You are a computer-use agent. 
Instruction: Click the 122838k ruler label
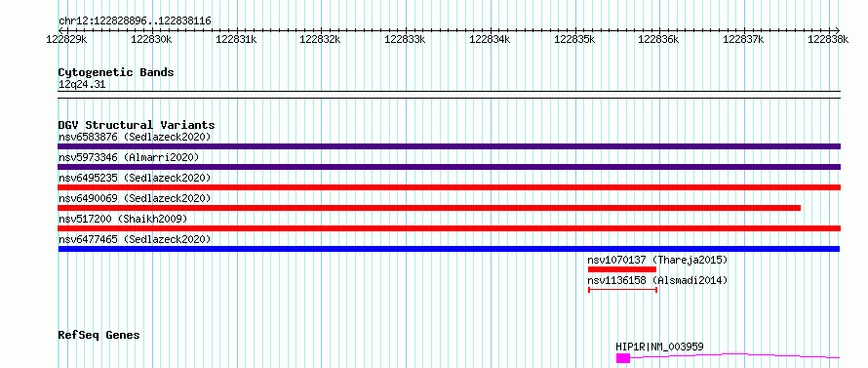[x=828, y=39]
